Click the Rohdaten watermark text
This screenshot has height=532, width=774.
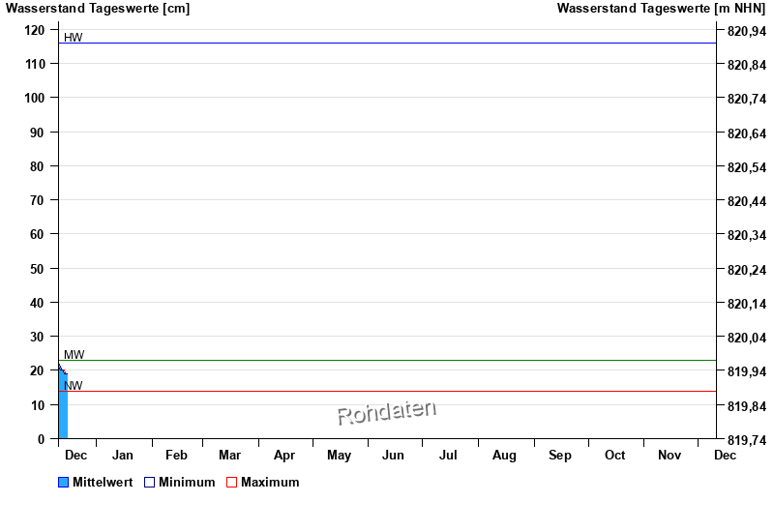386,412
